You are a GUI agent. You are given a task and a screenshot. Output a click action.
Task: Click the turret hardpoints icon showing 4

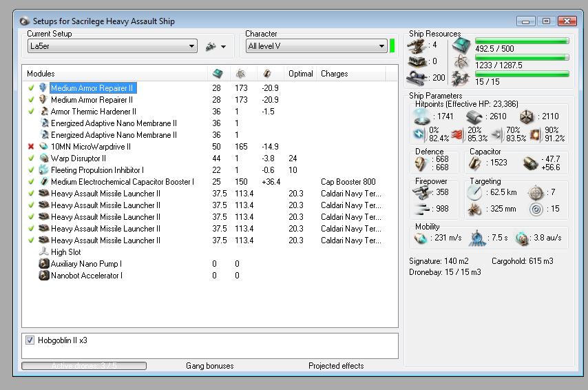pyautogui.click(x=417, y=46)
